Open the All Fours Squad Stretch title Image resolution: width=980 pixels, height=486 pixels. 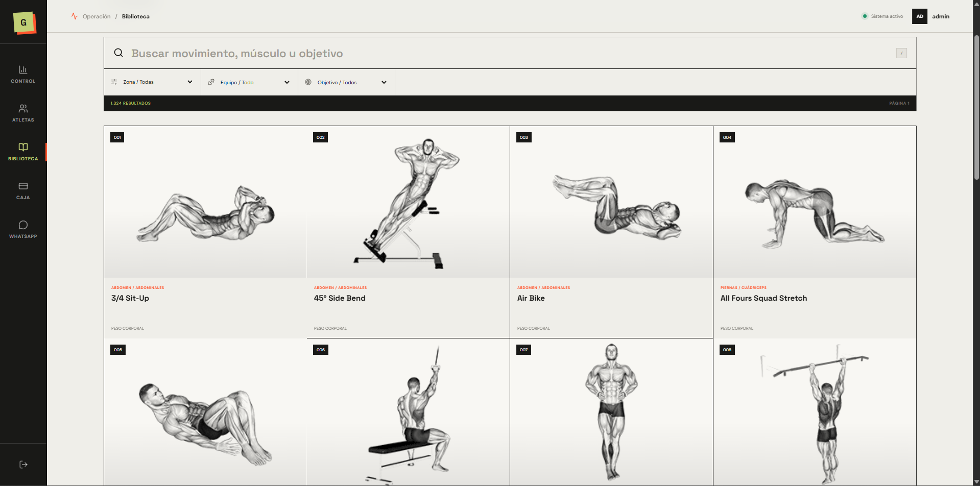pyautogui.click(x=764, y=298)
